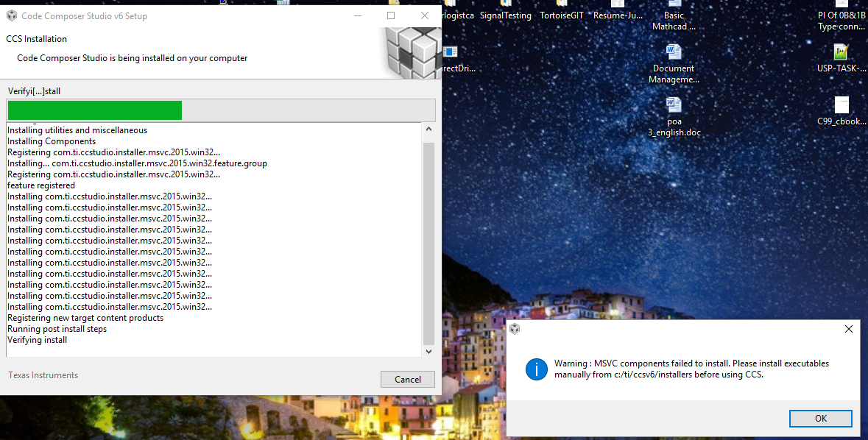Screen dimensions: 868x440
Task: Open the USP-TASK desktop icon
Action: [841, 59]
